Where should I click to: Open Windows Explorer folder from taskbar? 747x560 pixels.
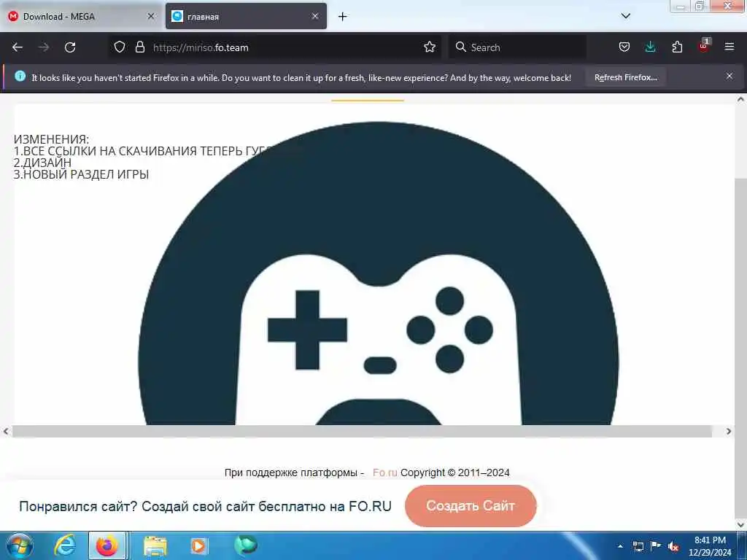pyautogui.click(x=155, y=545)
